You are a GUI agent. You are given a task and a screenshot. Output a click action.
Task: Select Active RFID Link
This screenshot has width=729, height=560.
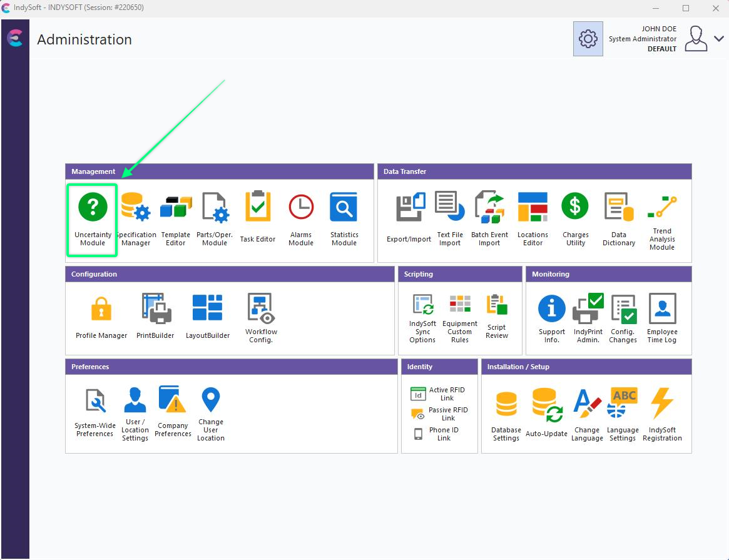click(438, 394)
